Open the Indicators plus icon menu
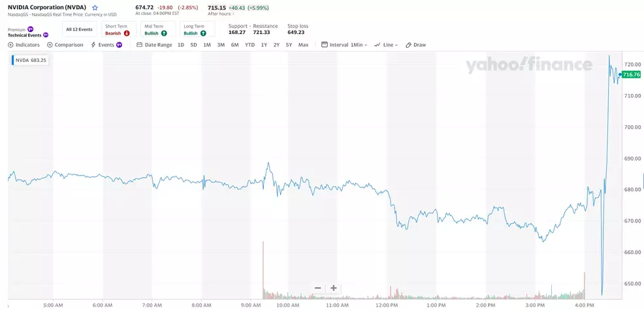 click(24, 45)
